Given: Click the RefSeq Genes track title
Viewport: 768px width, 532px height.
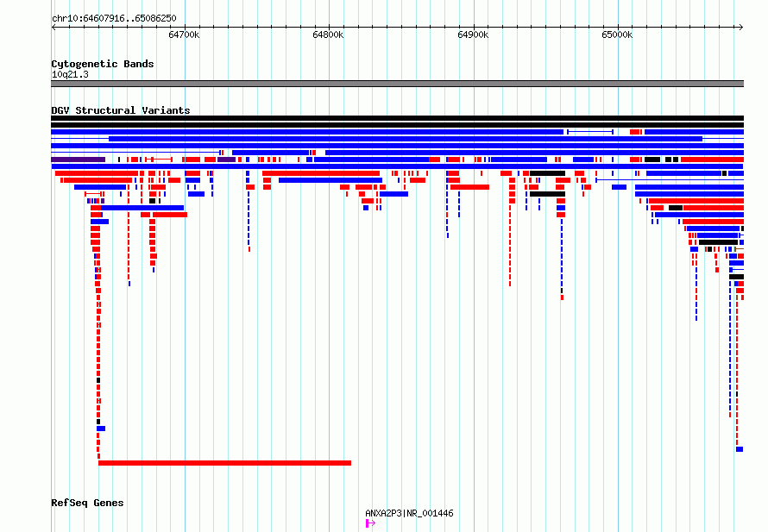Looking at the screenshot, I should pos(87,504).
